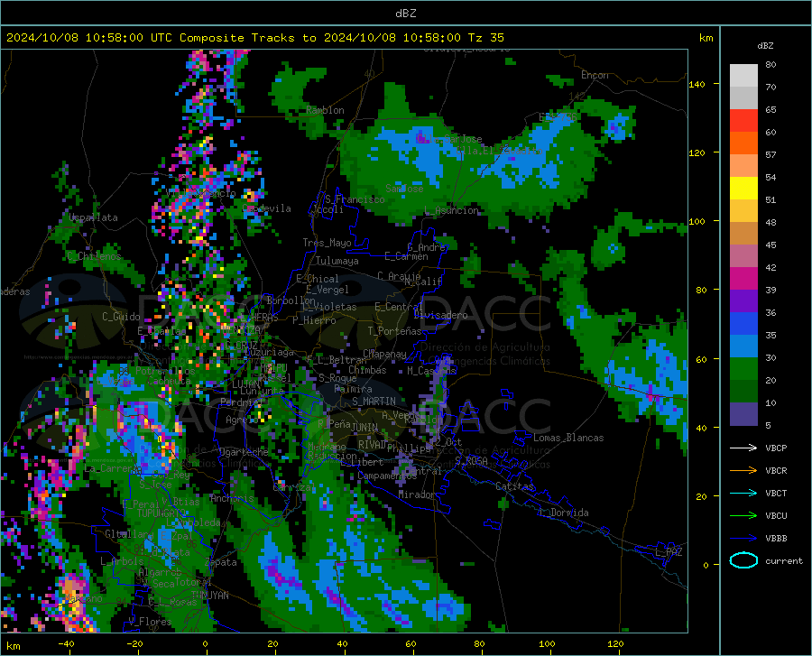Click the 'Chapanay' place label
Screen dimensions: 812x656
point(384,354)
